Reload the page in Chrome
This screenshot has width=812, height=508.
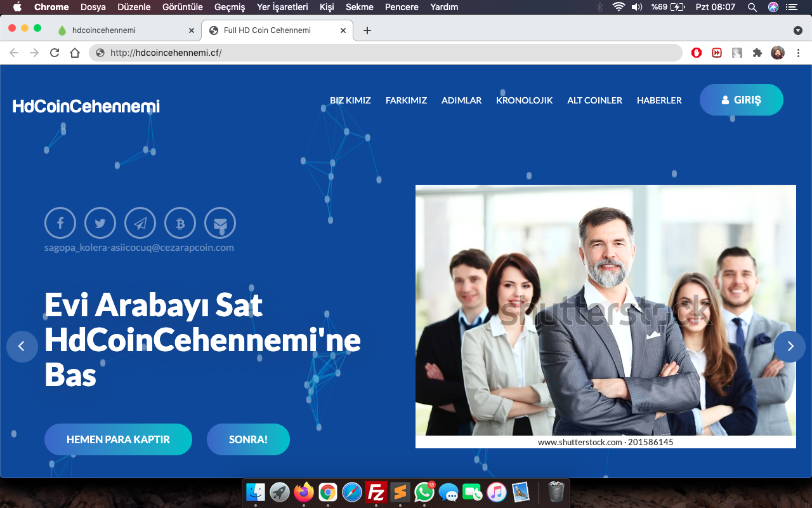[55, 53]
